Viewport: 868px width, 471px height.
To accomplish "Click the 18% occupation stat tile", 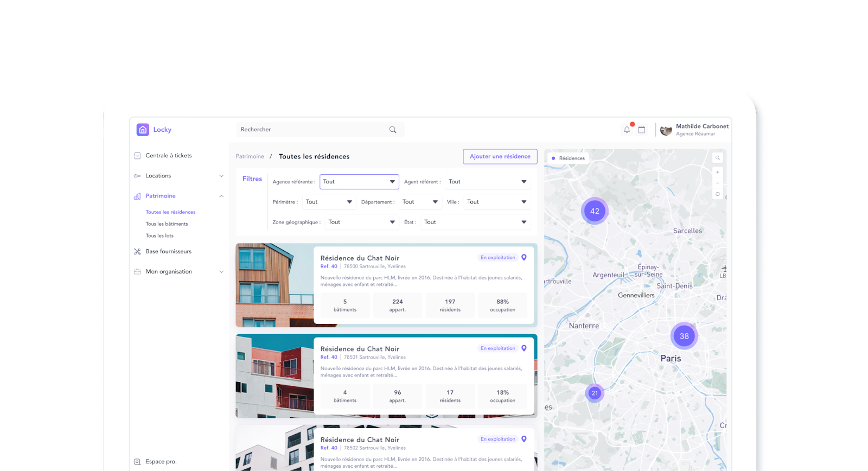I will [503, 396].
